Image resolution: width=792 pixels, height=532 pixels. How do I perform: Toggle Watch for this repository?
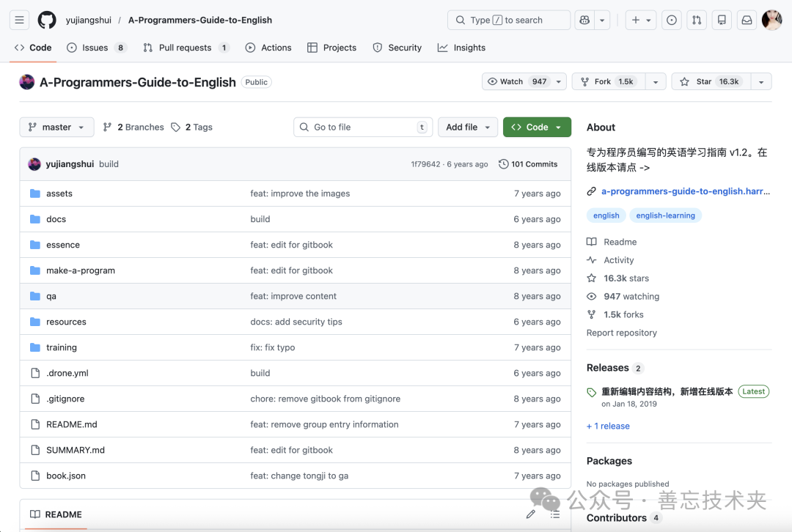[518, 81]
